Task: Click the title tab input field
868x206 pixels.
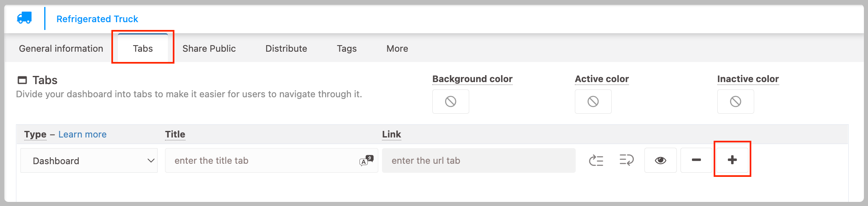Action: coord(271,160)
